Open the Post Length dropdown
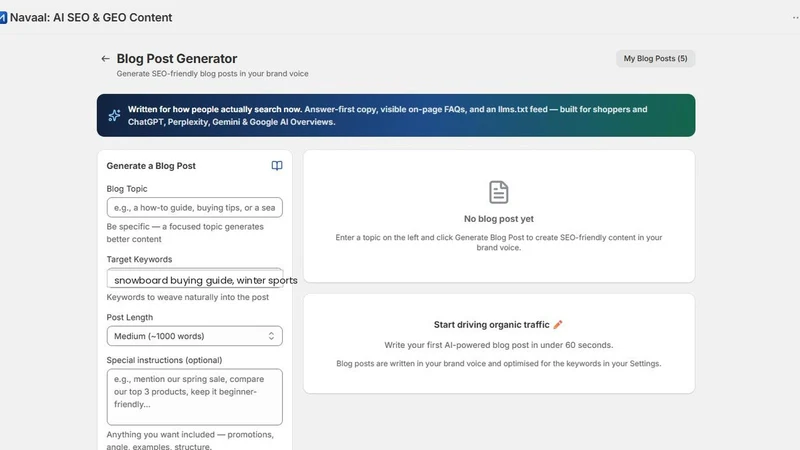This screenshot has width=800, height=450. tap(194, 336)
